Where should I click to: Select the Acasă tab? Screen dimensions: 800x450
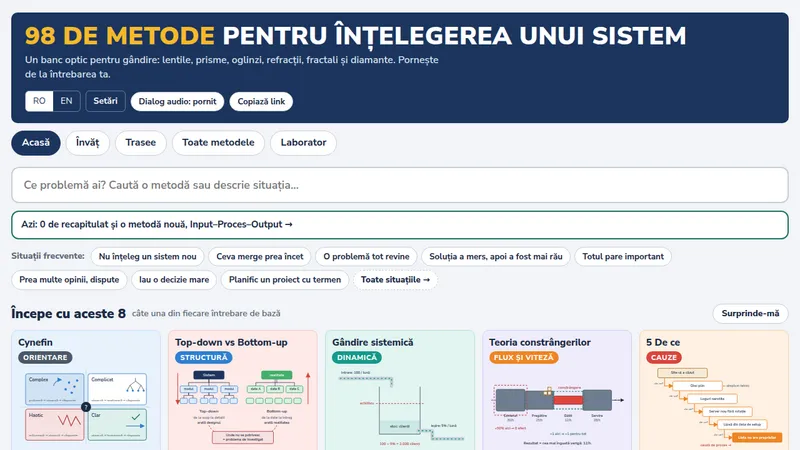click(36, 143)
